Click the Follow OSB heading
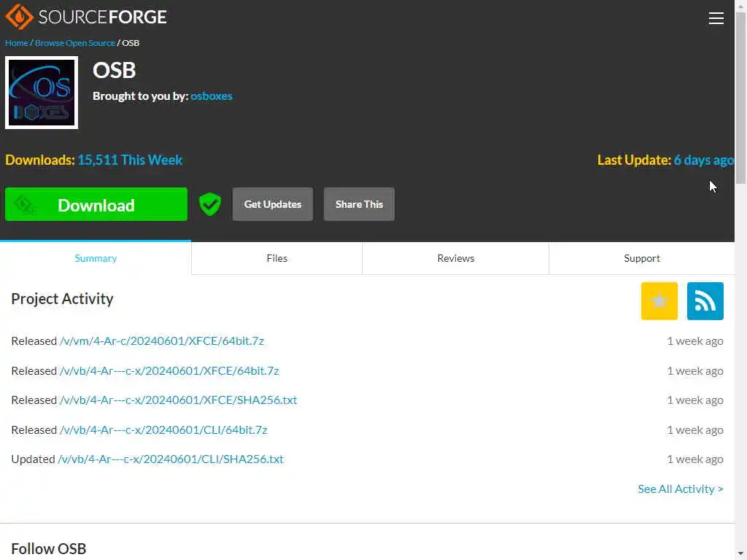Viewport: 747px width, 560px height. [x=49, y=548]
